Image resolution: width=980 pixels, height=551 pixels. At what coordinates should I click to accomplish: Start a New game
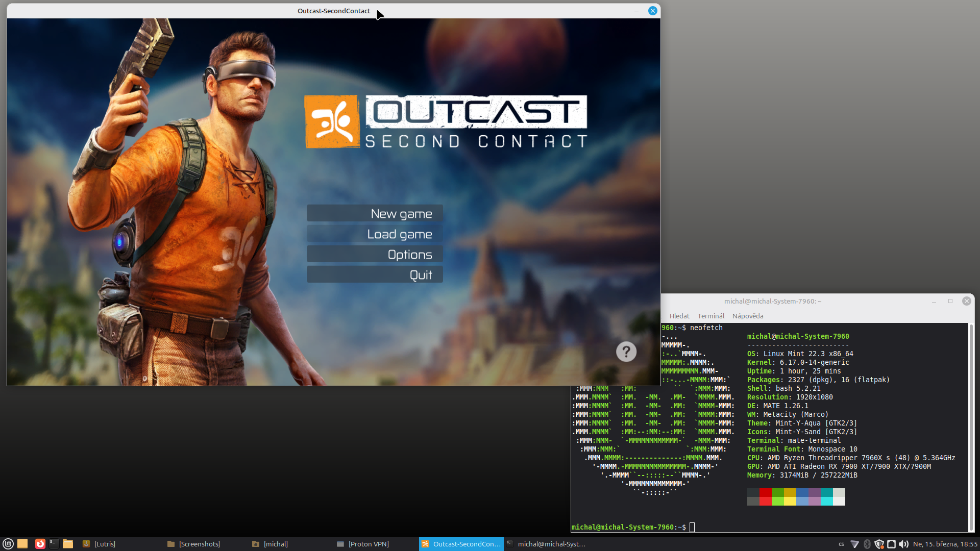pos(375,213)
